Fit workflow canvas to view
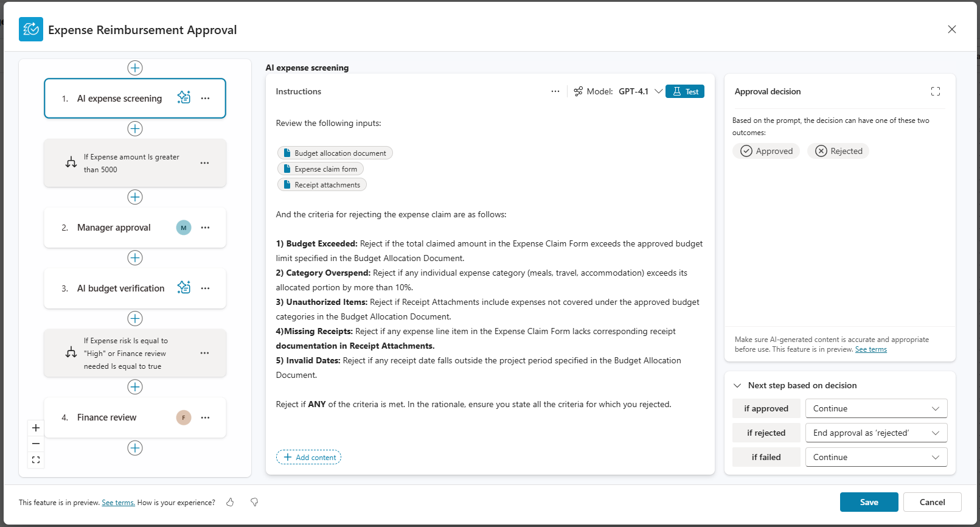The width and height of the screenshot is (980, 527). coord(36,460)
